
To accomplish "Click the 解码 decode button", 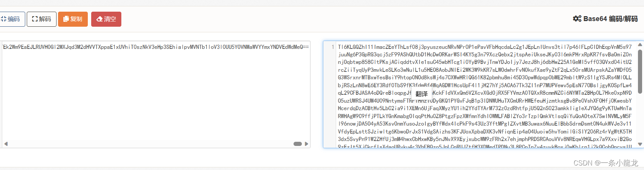I will [41, 19].
